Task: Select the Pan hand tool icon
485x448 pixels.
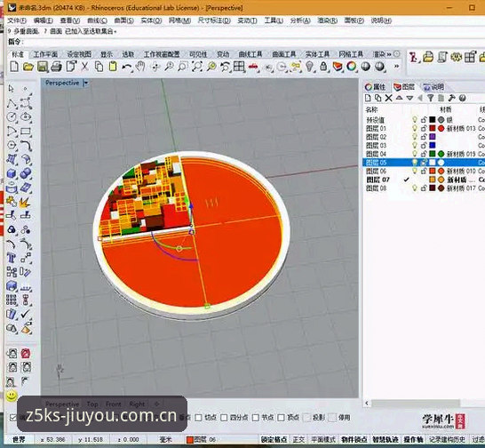Action: tap(140, 67)
